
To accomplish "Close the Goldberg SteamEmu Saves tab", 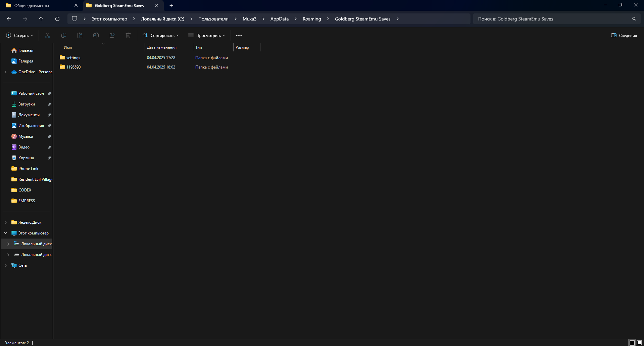I will (156, 5).
